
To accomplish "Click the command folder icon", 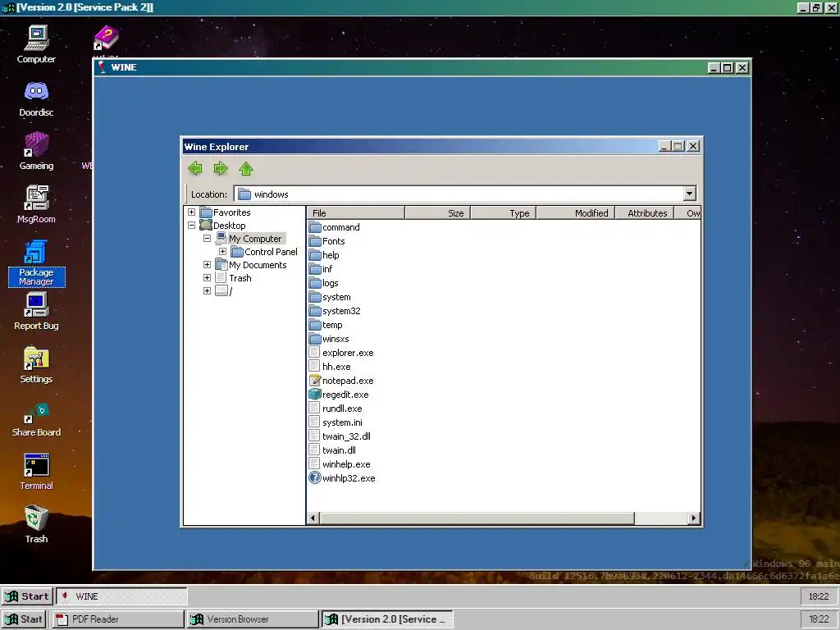I will click(315, 227).
